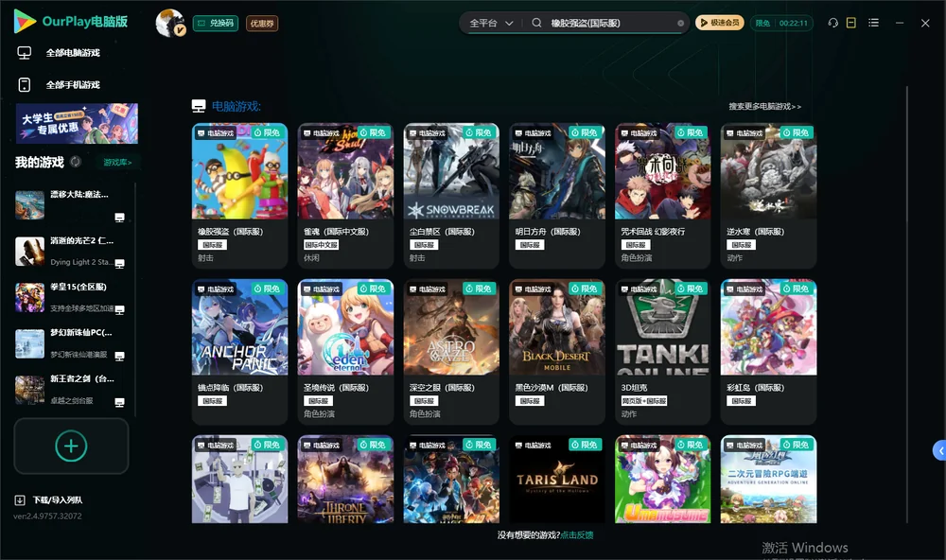Open the Black Desert Mobile 黑色沙漠M card

[x=557, y=352]
